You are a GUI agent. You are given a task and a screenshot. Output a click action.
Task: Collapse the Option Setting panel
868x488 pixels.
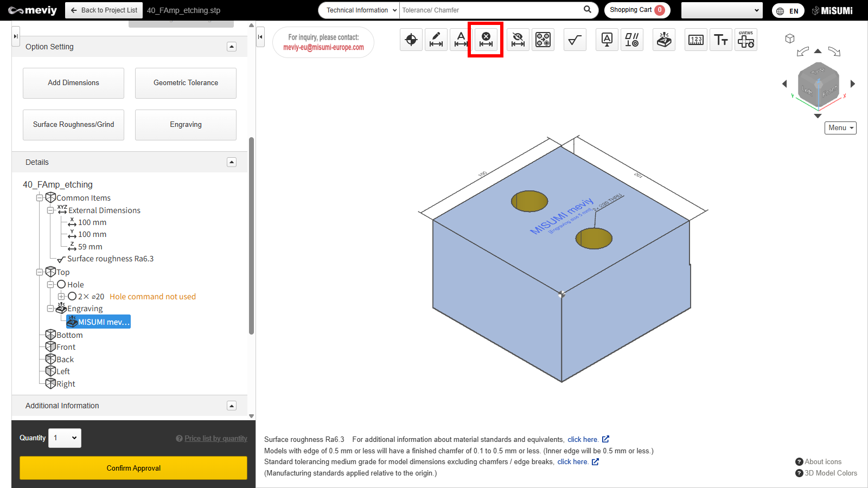(232, 47)
